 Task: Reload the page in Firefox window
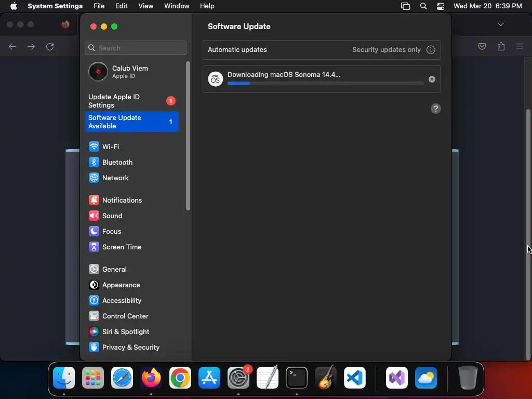(50, 46)
